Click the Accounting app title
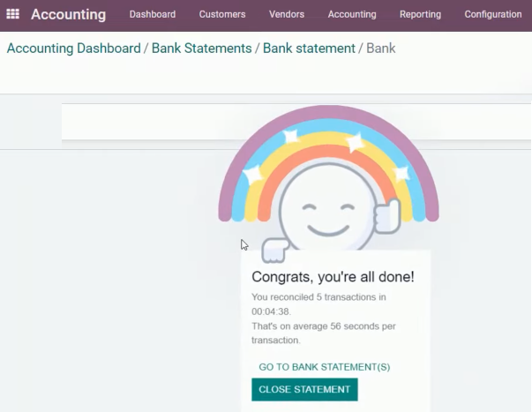The image size is (532, 412). click(x=68, y=14)
